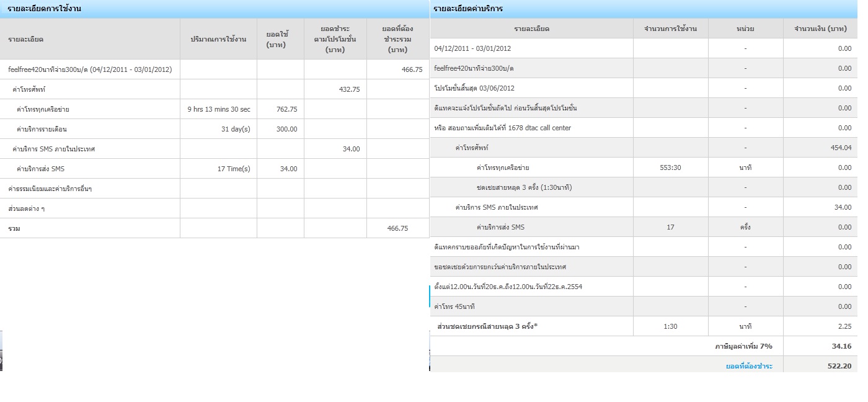Click the "หน่วย" column header
Image resolution: width=868 pixels, height=402 pixels.
pos(745,29)
